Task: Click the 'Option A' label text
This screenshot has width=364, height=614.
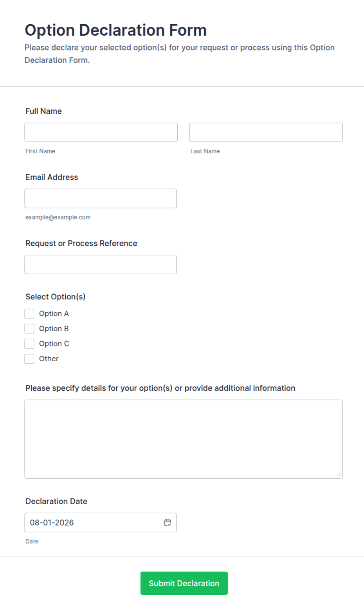Action: [x=54, y=313]
